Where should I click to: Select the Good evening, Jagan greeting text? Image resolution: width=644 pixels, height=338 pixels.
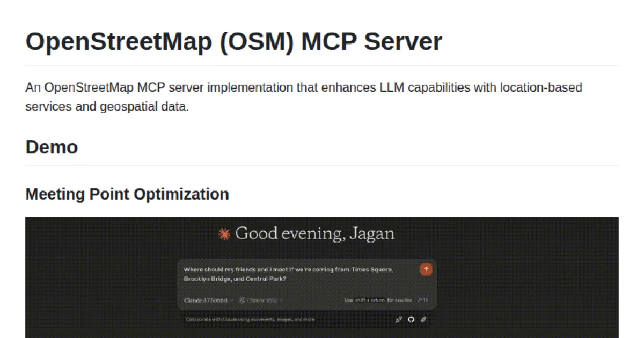(x=316, y=233)
